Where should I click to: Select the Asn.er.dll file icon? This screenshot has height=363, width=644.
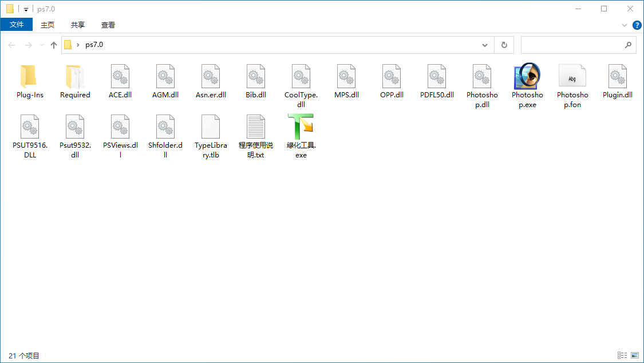211,76
